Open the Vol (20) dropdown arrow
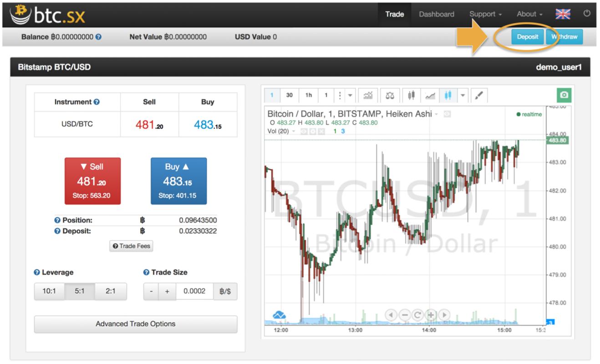600x364 pixels. coord(294,131)
